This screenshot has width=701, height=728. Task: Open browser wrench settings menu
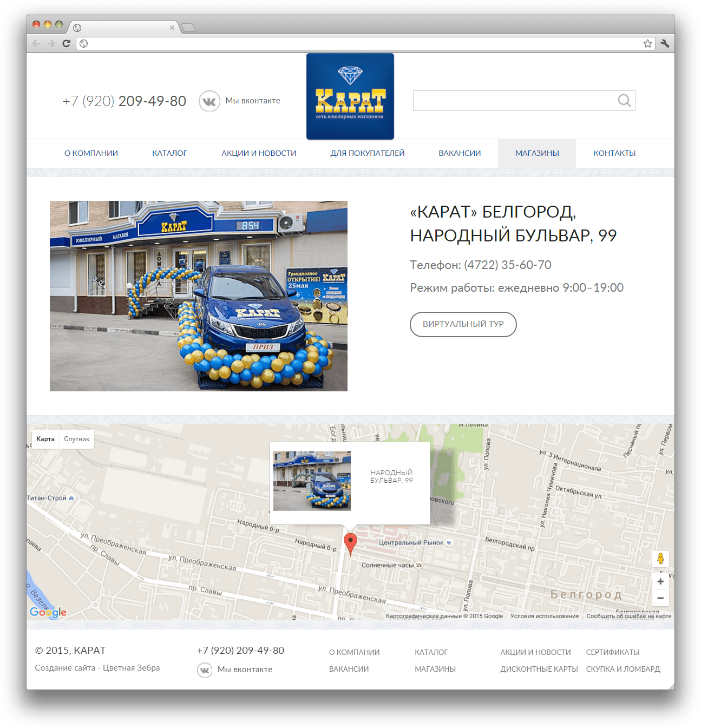click(x=665, y=43)
